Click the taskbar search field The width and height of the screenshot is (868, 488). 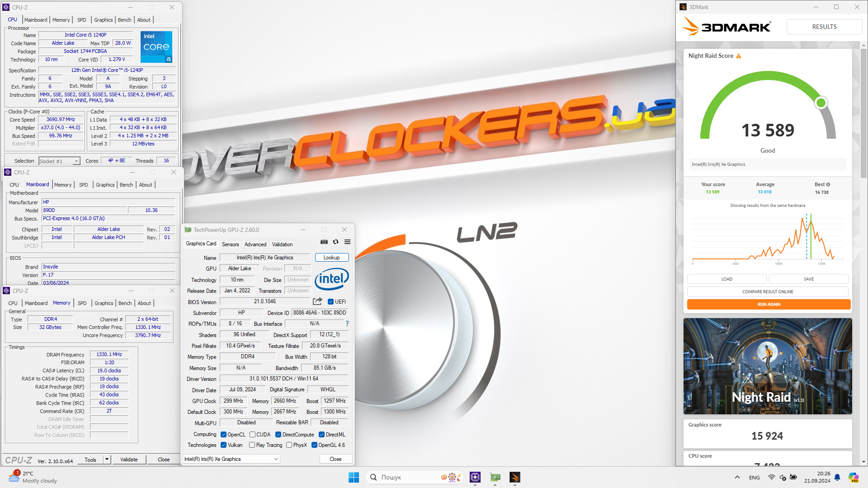pyautogui.click(x=415, y=477)
